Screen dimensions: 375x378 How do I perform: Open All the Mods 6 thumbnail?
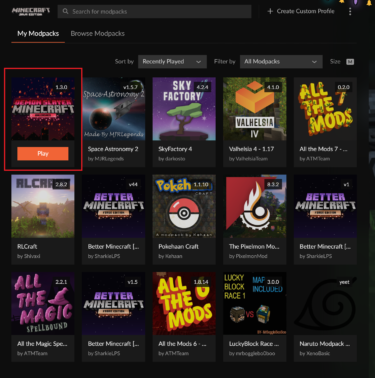[x=184, y=303]
